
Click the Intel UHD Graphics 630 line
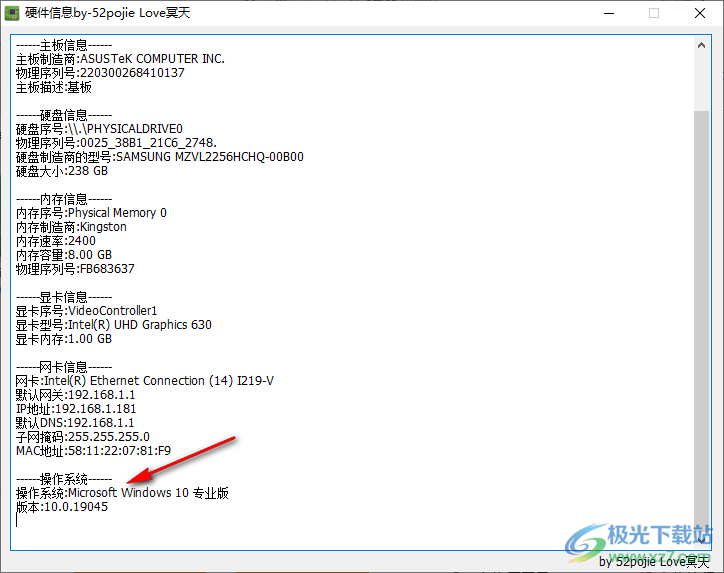[x=114, y=324]
